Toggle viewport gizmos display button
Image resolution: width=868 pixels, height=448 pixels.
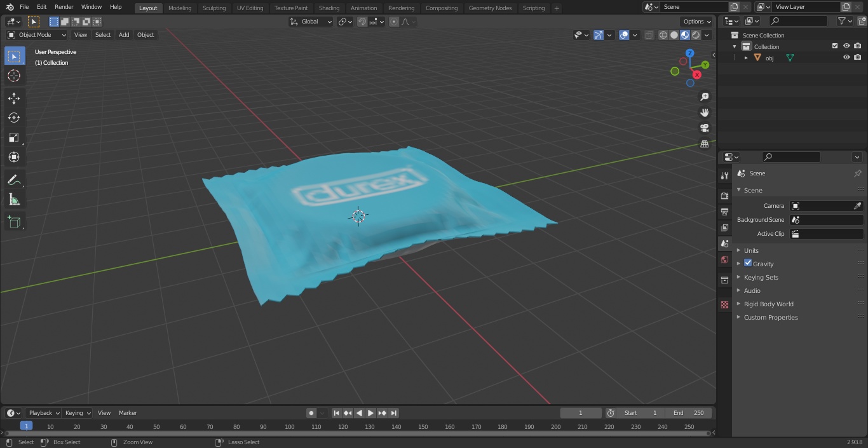coord(599,35)
